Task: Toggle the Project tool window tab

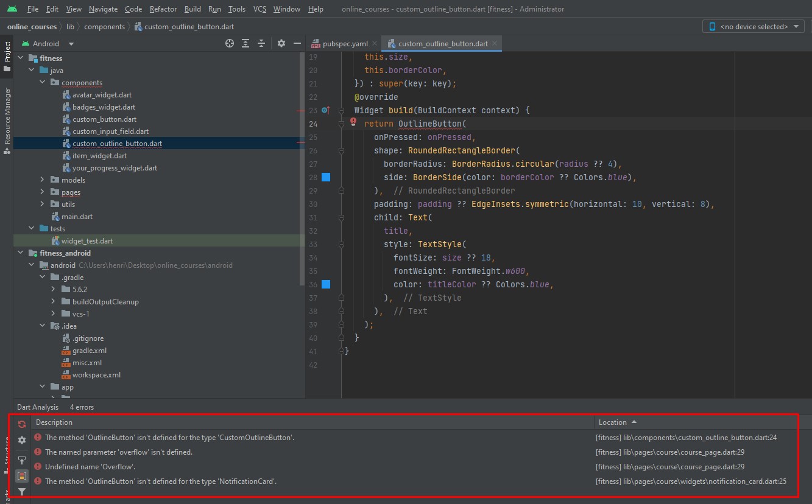Action: (7, 57)
